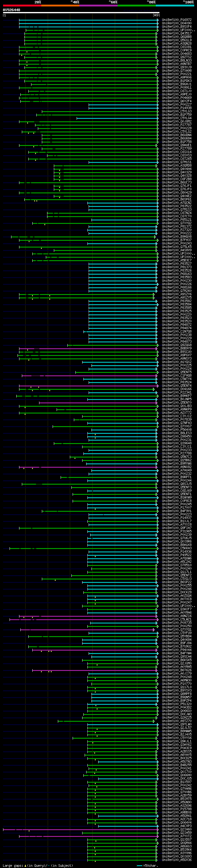This screenshot has height=868, width=197.
Task: Click the white query sequence bar
Action: (x=81, y=13)
